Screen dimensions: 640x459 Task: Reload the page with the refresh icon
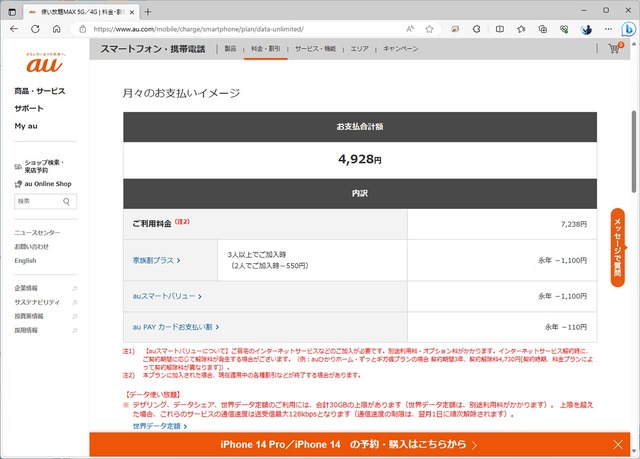(x=36, y=29)
